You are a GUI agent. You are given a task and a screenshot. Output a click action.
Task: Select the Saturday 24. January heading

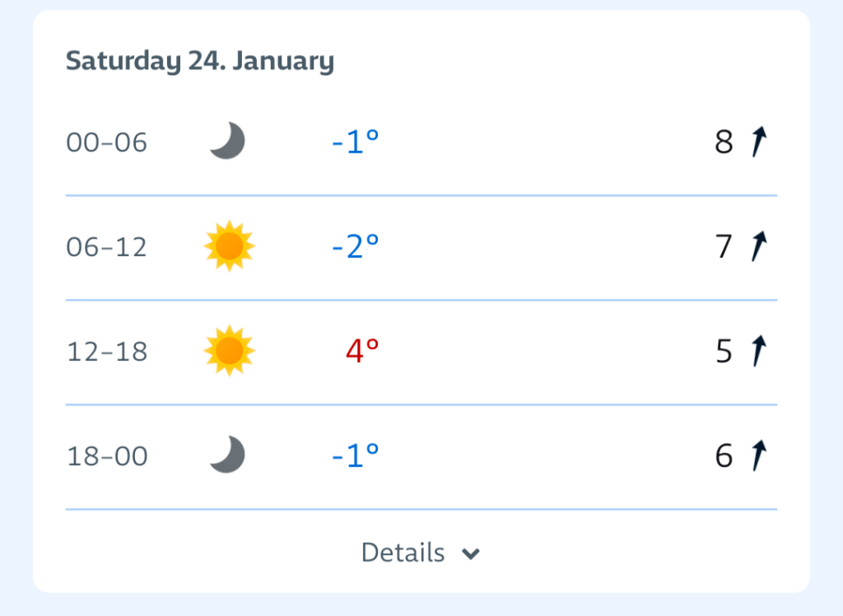click(x=200, y=62)
